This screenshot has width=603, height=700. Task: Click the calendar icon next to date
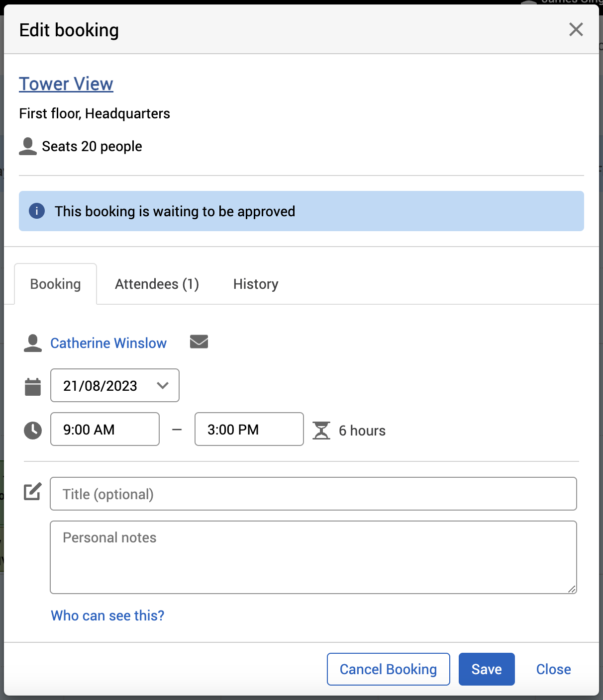(x=33, y=386)
